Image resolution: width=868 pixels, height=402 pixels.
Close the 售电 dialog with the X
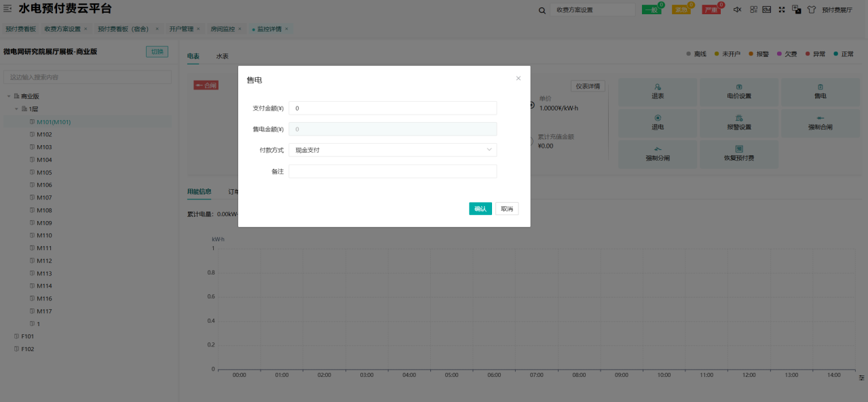tap(518, 79)
